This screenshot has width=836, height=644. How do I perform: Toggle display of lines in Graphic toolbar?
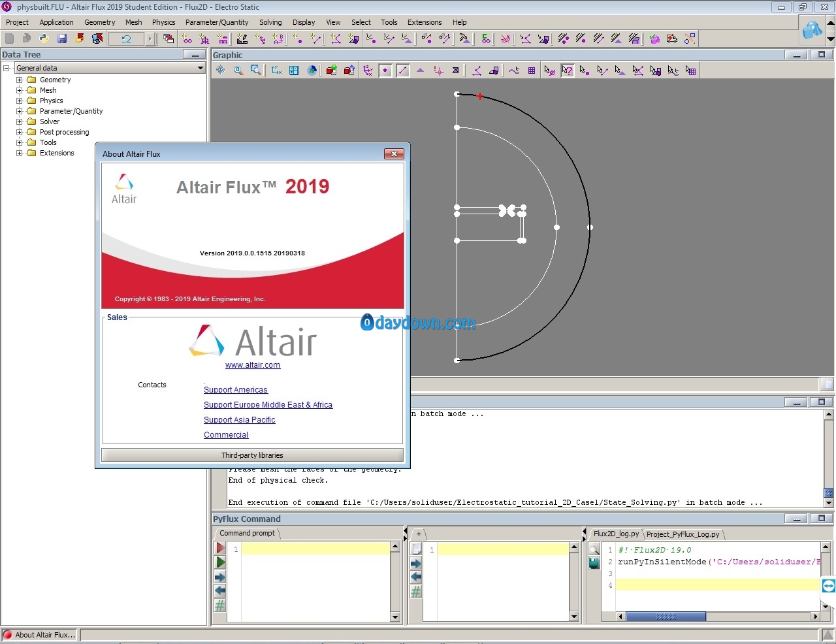[x=403, y=71]
